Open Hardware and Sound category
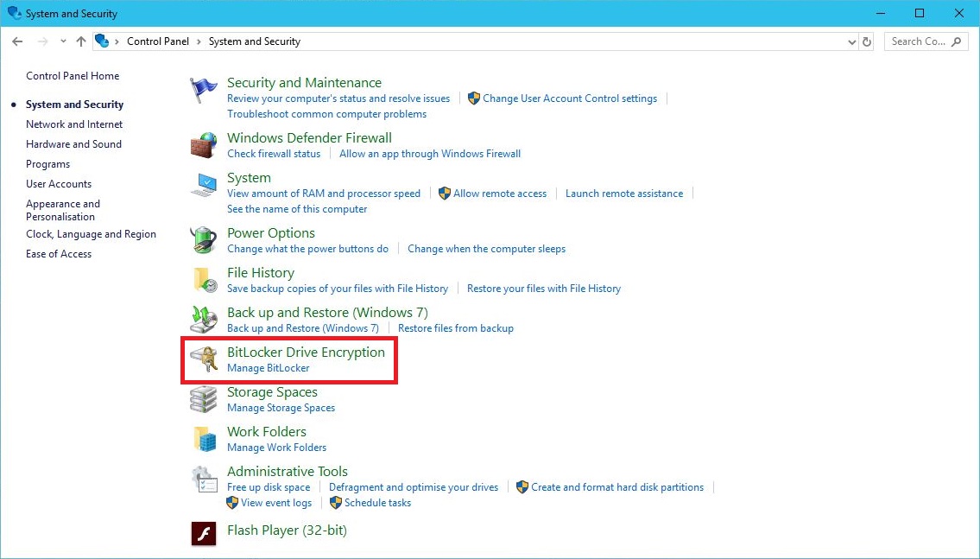The height and width of the screenshot is (559, 980). [73, 143]
